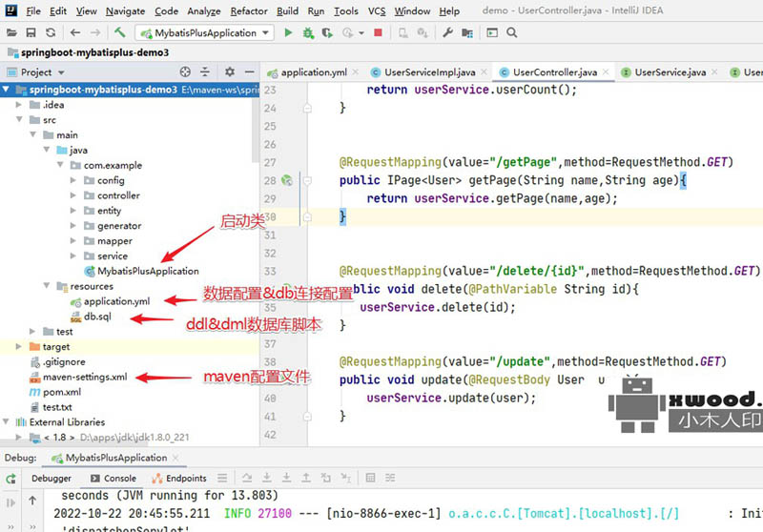Click the Rerun icon in Debug panel

[x=10, y=479]
